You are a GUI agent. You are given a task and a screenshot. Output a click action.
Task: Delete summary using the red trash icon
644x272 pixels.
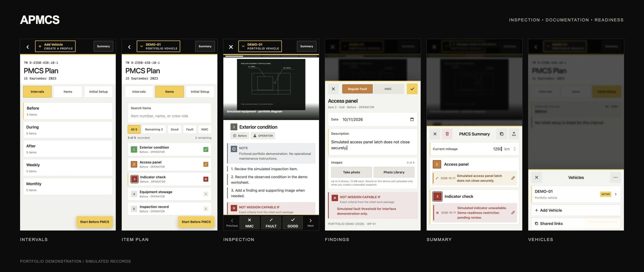coord(447,134)
